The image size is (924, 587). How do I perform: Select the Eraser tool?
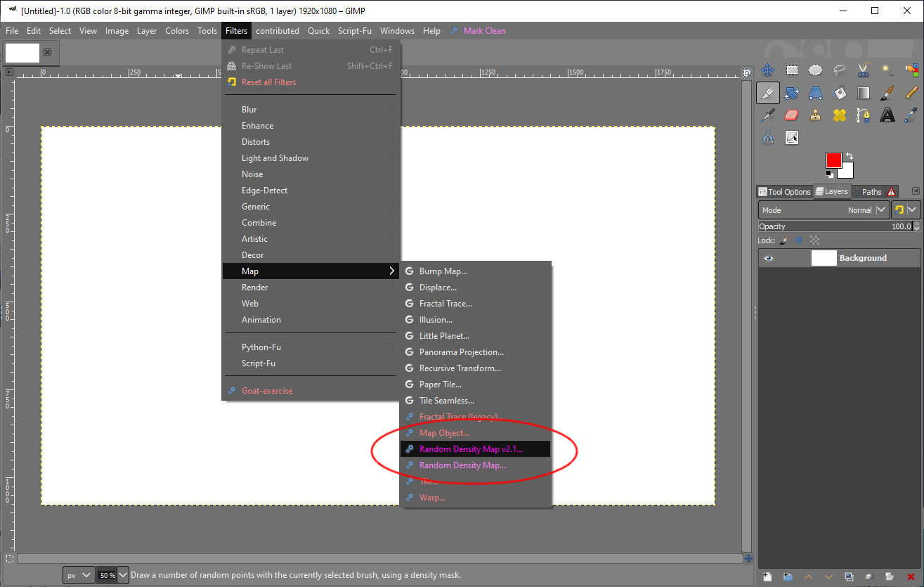[792, 115]
